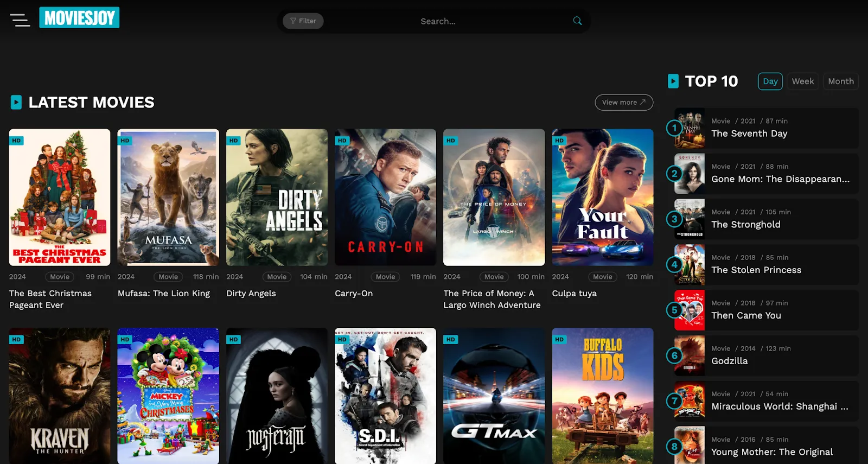Viewport: 868px width, 464px height.
Task: Click the Miraculous World small thumbnail
Action: click(x=690, y=401)
